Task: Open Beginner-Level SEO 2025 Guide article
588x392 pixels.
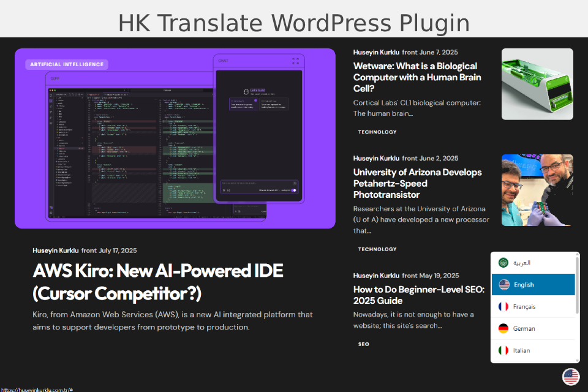Action: (x=419, y=295)
